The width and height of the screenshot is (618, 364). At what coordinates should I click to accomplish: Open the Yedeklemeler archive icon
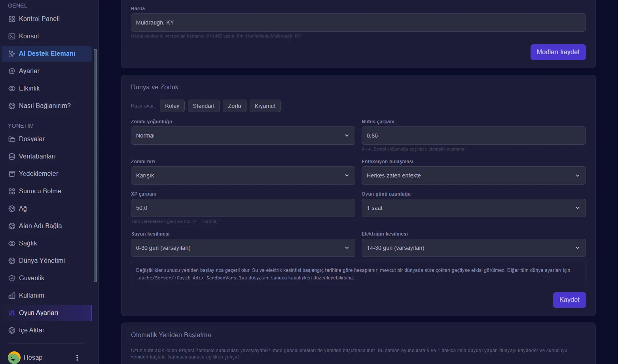[12, 174]
